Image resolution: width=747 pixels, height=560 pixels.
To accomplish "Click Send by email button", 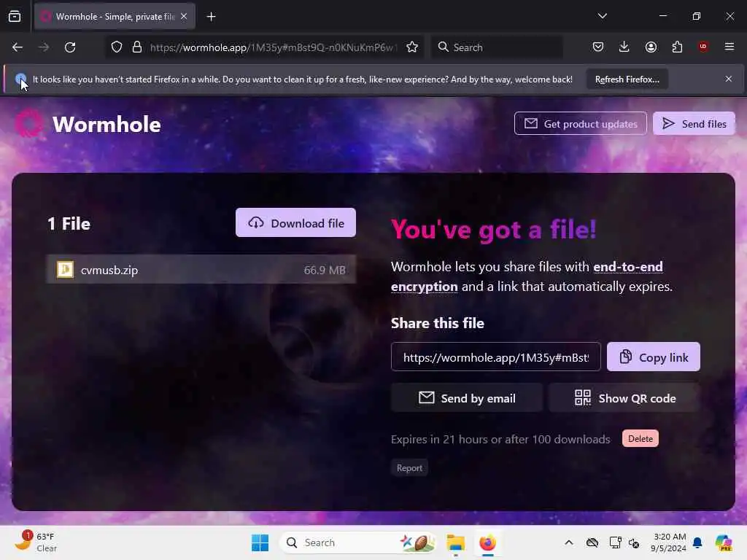I will pos(466,398).
